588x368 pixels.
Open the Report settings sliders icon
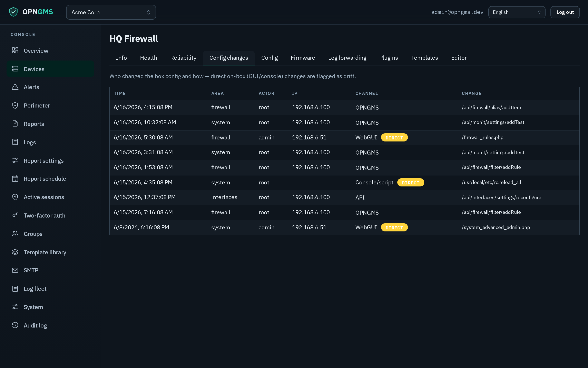coord(15,160)
